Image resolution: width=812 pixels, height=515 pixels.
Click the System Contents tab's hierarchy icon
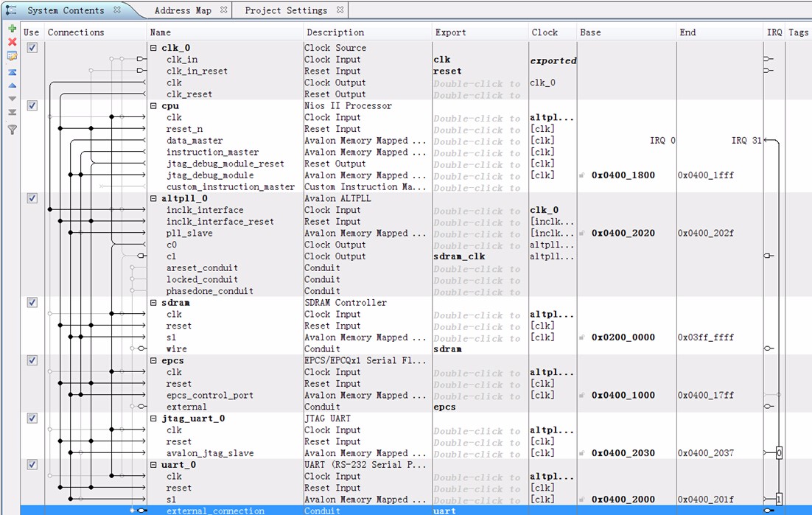coord(11,10)
